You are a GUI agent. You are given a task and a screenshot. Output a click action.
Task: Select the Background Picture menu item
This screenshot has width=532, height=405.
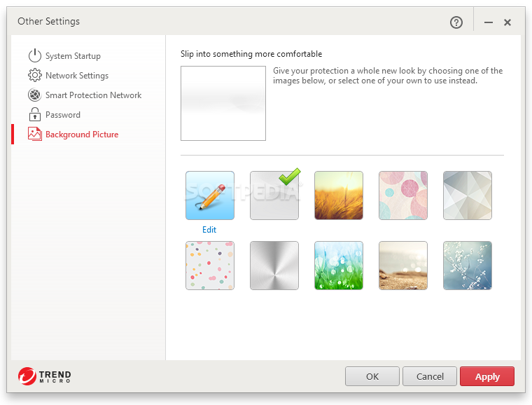(82, 135)
